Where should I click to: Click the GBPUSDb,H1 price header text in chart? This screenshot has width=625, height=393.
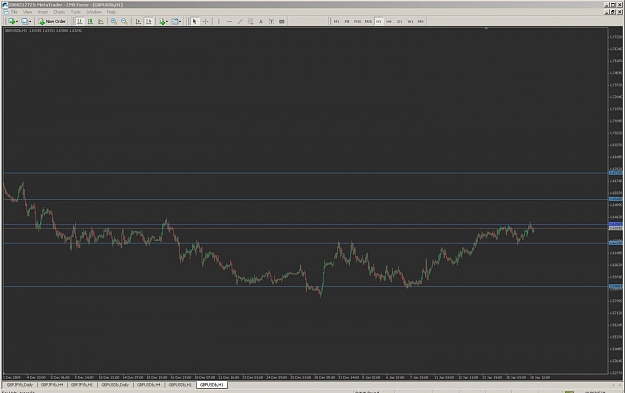coord(43,30)
